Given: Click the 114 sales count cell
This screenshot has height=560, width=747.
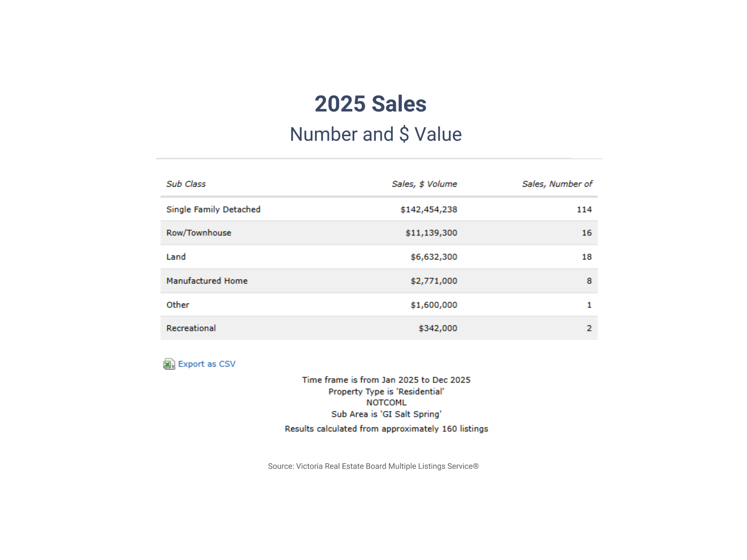Looking at the screenshot, I should (584, 210).
